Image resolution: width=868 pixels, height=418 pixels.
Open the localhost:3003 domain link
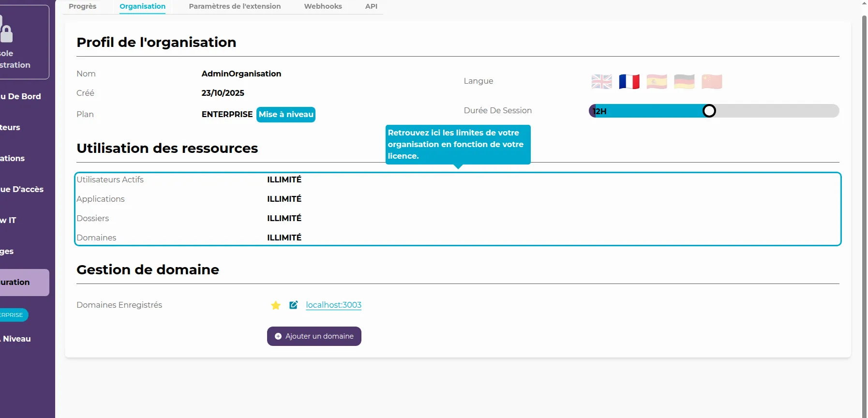coord(333,305)
